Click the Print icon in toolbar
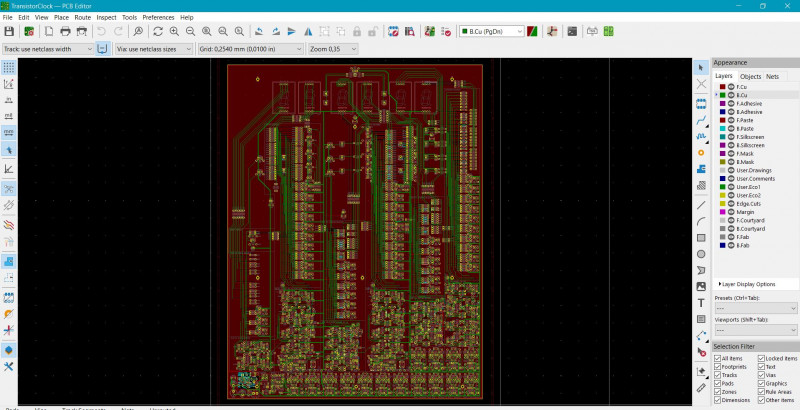The height and width of the screenshot is (410, 800). coord(65,31)
